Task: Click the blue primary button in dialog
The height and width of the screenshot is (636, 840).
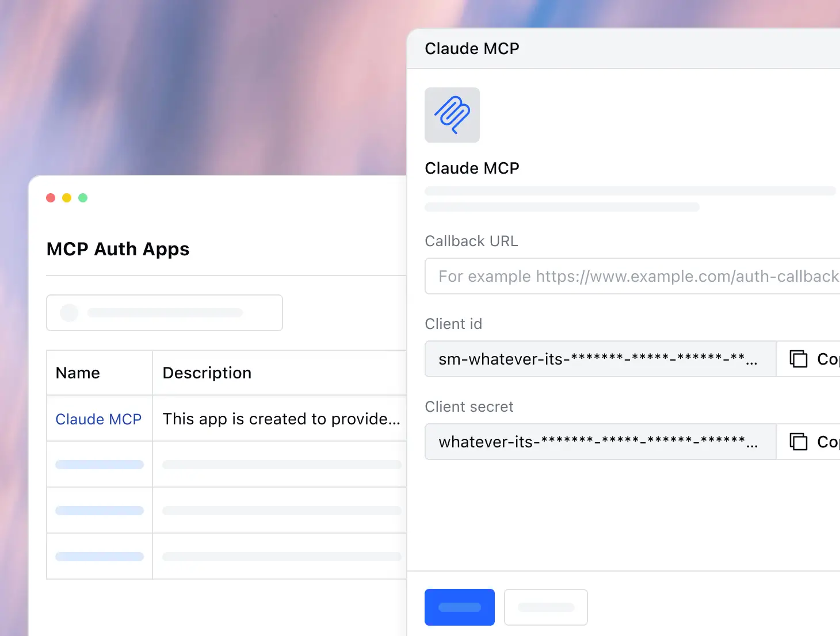Action: point(460,607)
